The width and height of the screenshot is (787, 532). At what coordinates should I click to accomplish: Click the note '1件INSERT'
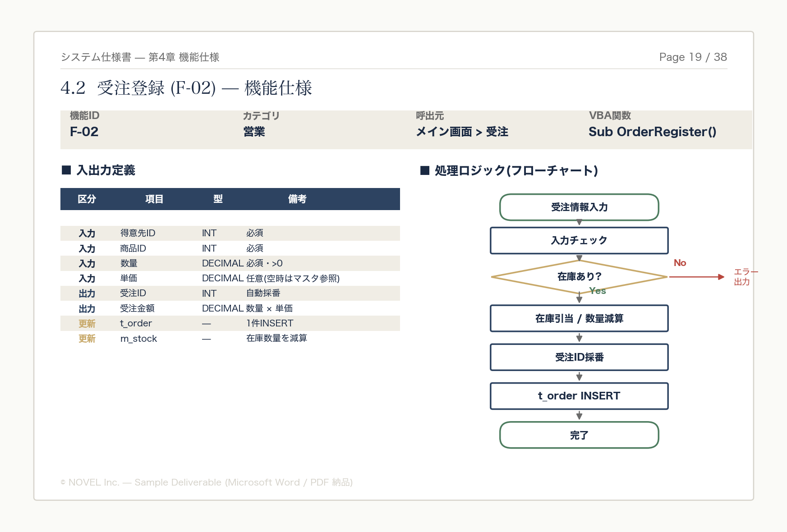[270, 323]
